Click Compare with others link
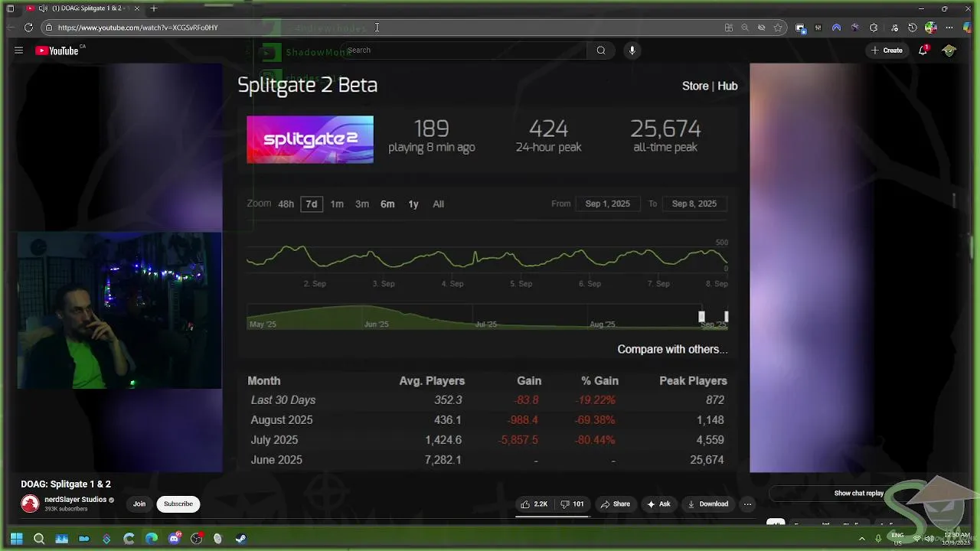Viewport: 980px width, 551px height. coord(672,349)
